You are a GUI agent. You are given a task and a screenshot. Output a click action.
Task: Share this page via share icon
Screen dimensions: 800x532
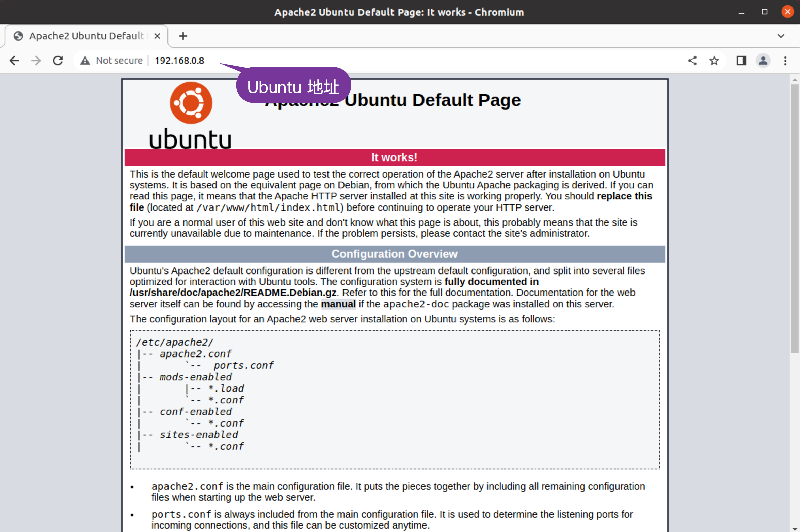tap(692, 61)
